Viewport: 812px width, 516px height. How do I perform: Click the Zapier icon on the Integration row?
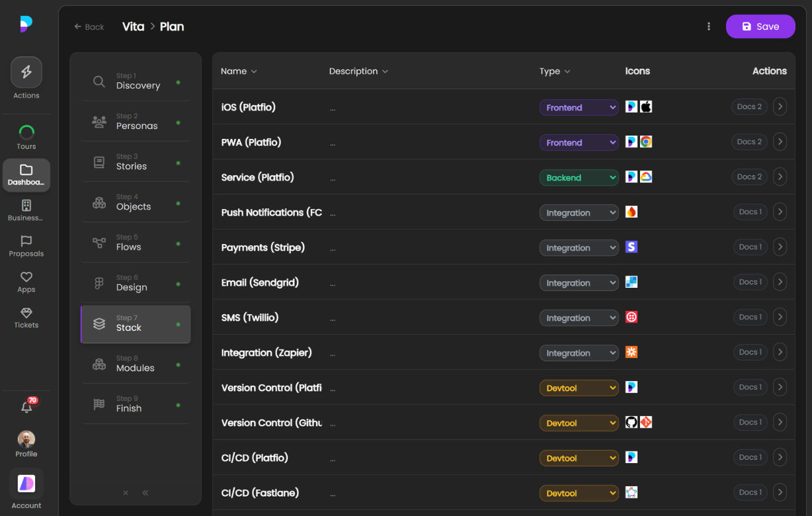631,353
